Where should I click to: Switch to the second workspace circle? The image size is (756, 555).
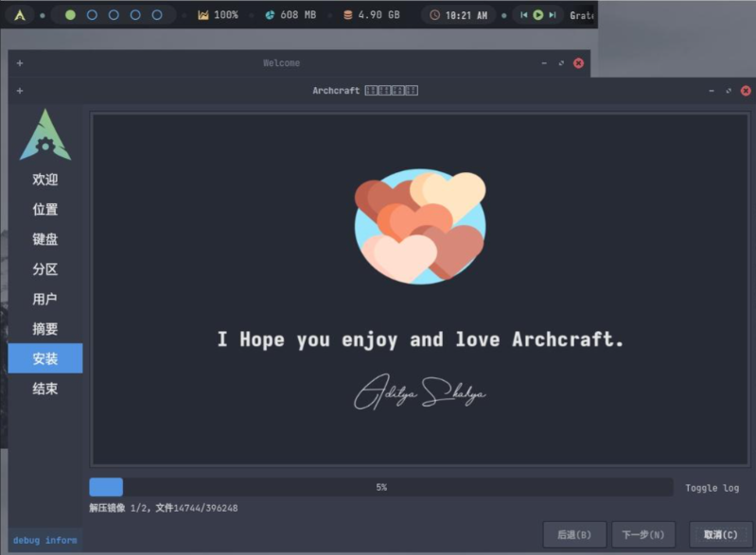point(92,15)
